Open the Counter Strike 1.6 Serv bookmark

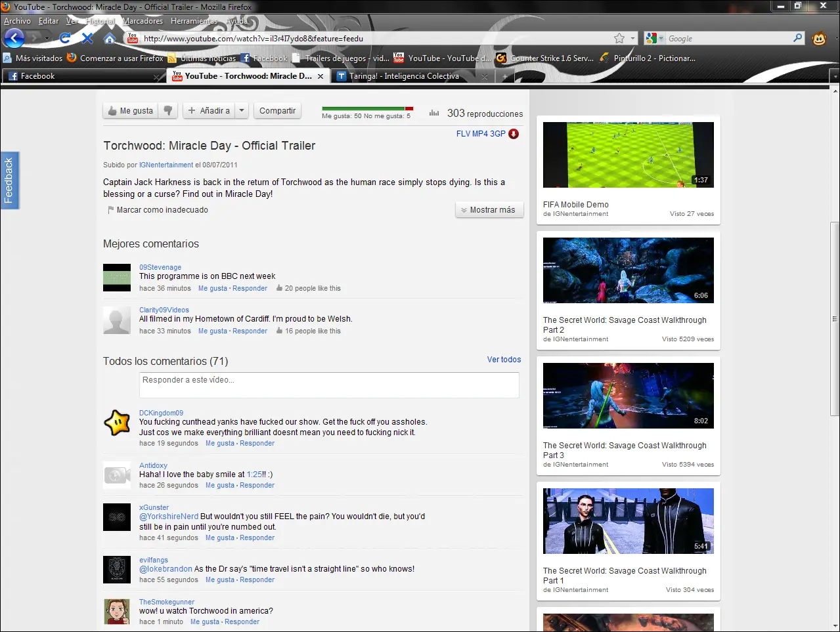545,58
